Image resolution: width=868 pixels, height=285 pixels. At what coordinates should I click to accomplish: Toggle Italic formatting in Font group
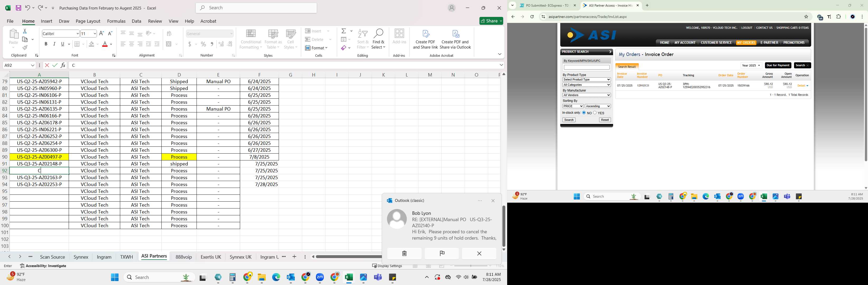[x=54, y=44]
